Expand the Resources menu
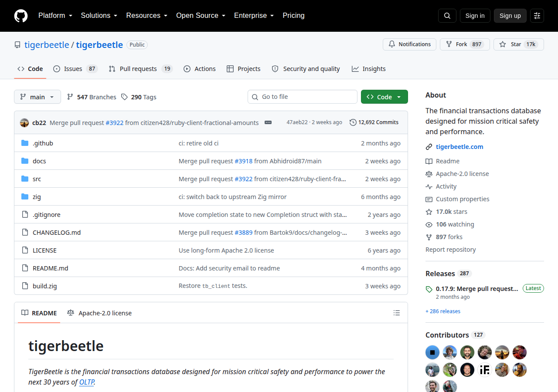Screen dimensions: 558x392 (x=147, y=16)
